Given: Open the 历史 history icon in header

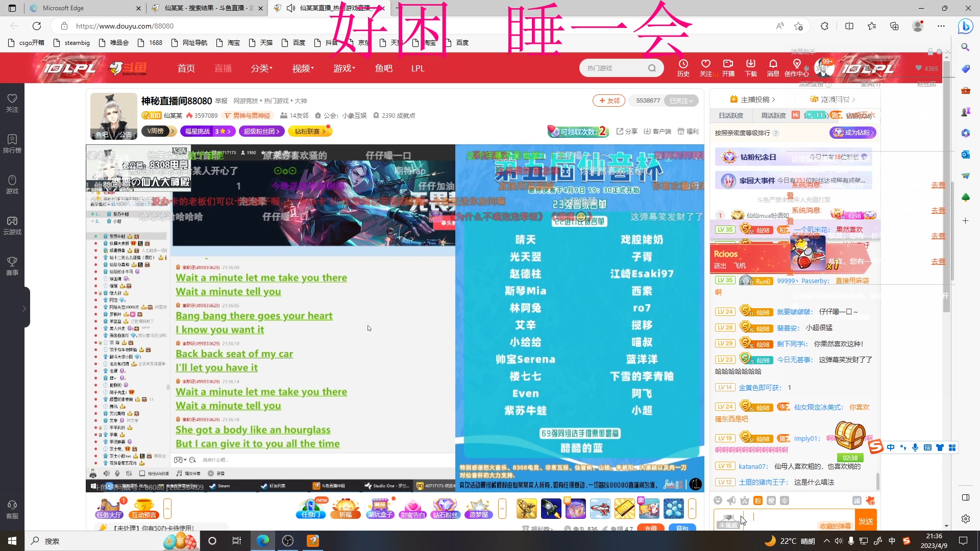Looking at the screenshot, I should [683, 67].
